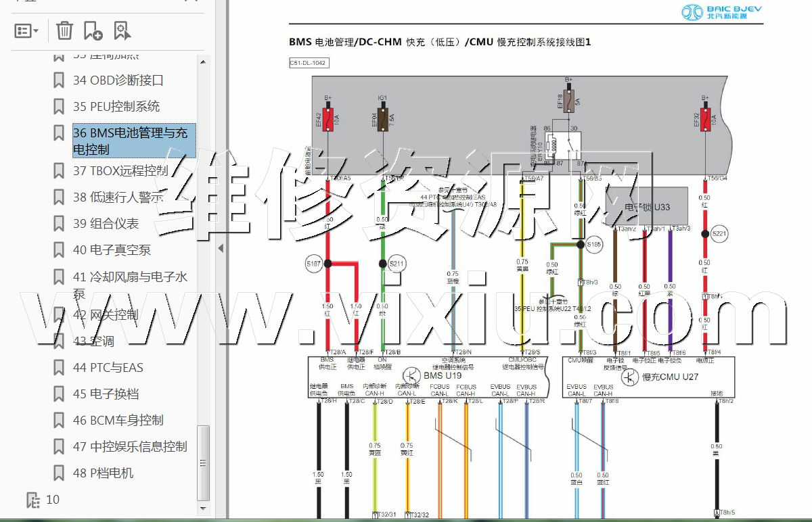The width and height of the screenshot is (812, 522).
Task: Click the structured bookmark icon labeled 10
Action: [33, 500]
